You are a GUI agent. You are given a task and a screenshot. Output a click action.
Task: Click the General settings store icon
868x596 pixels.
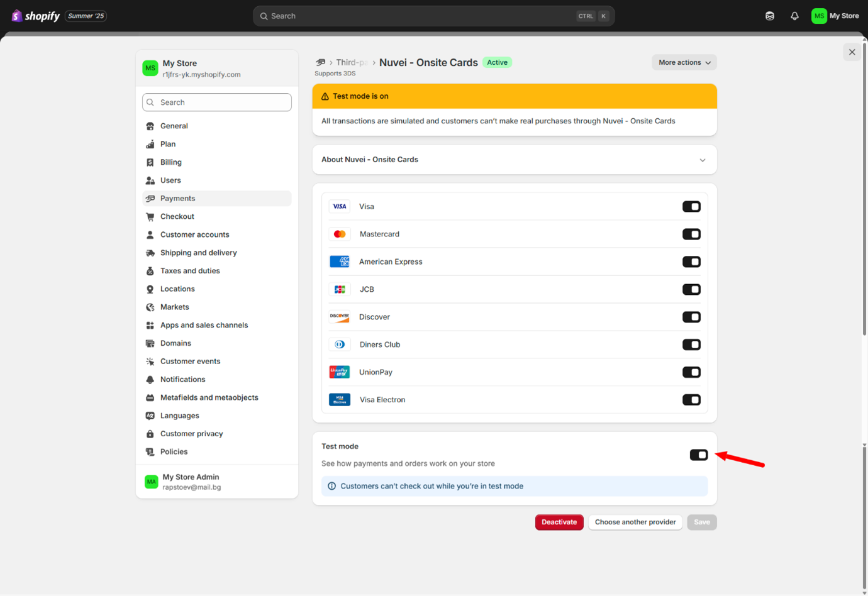click(x=150, y=126)
